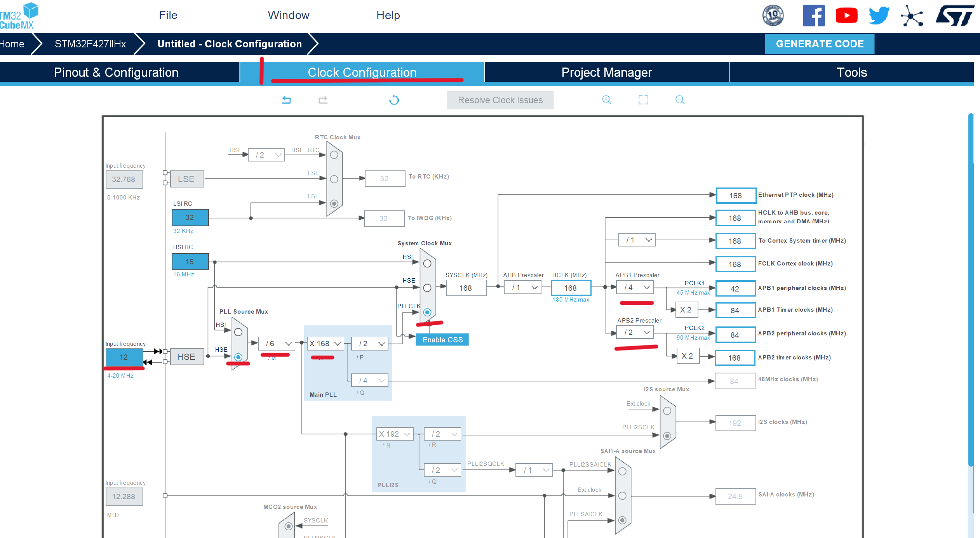Click the GENERATE CODE button
This screenshot has height=538, width=980.
(820, 44)
